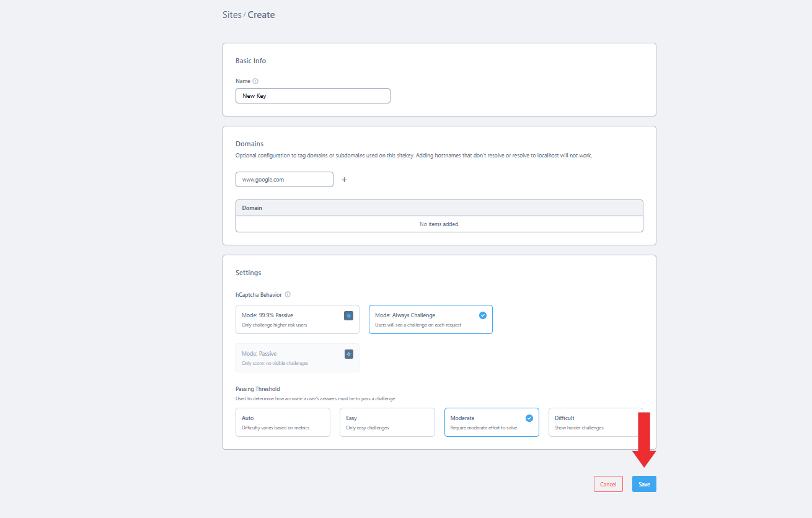Click the badge icon on Mode: Passive card
This screenshot has height=518, width=812.
click(x=348, y=354)
